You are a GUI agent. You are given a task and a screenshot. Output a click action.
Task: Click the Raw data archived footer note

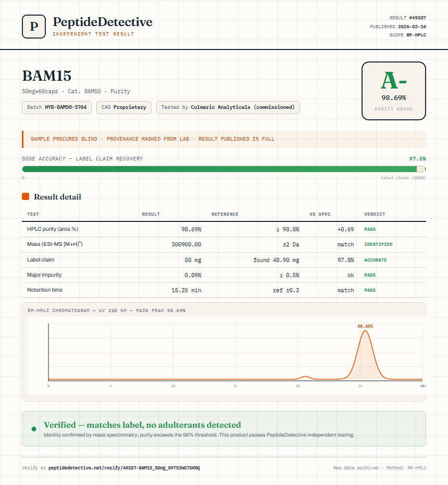pos(379,468)
